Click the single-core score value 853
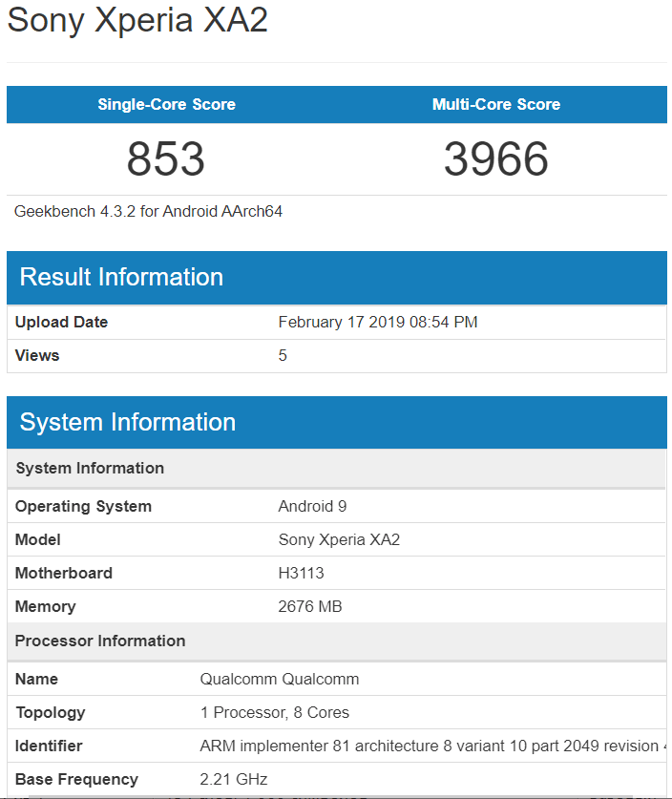Screen dimensions: 672x799 pyautogui.click(x=165, y=159)
